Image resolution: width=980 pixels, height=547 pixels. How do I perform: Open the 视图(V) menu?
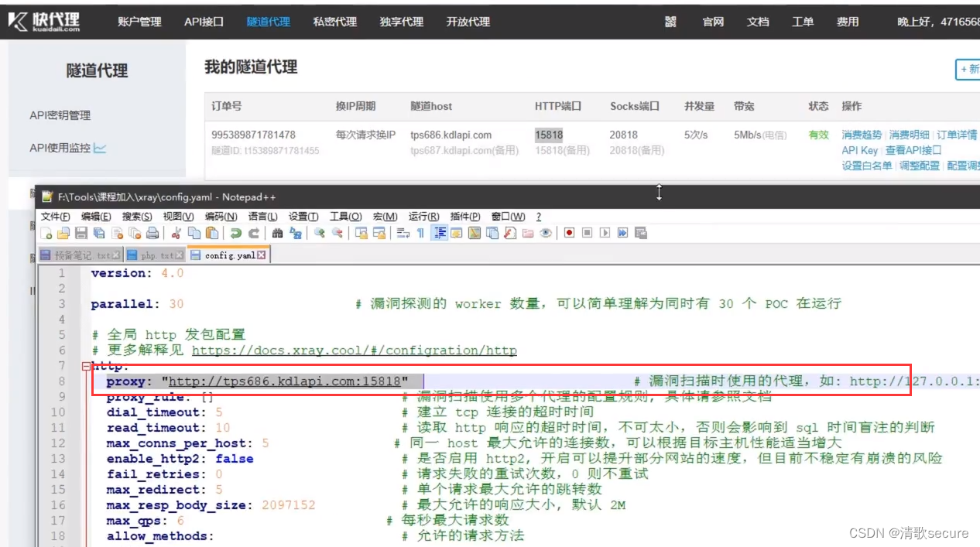click(x=178, y=217)
